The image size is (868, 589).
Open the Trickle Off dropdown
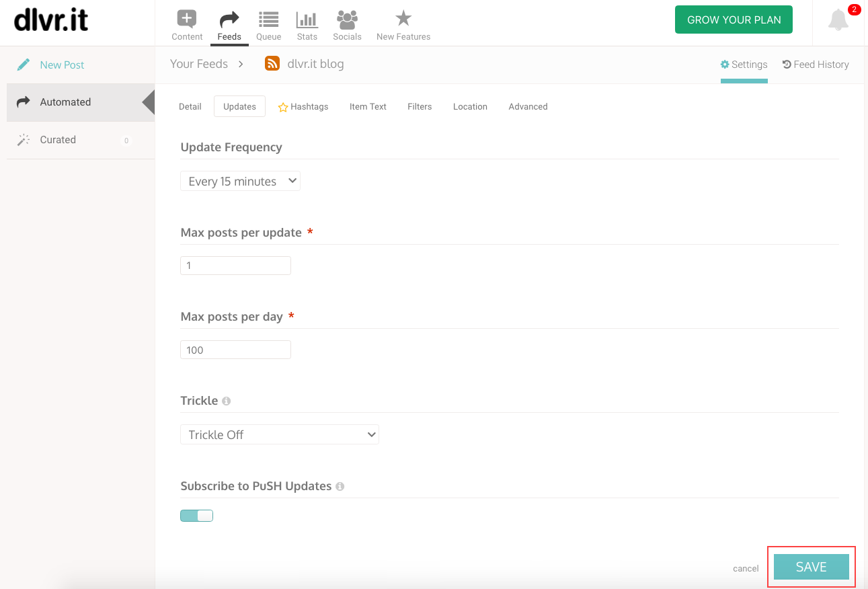(x=280, y=434)
